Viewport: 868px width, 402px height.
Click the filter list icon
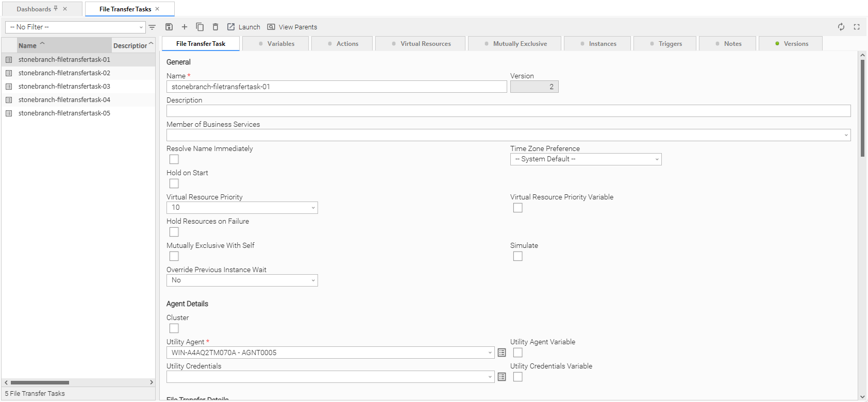click(x=152, y=27)
